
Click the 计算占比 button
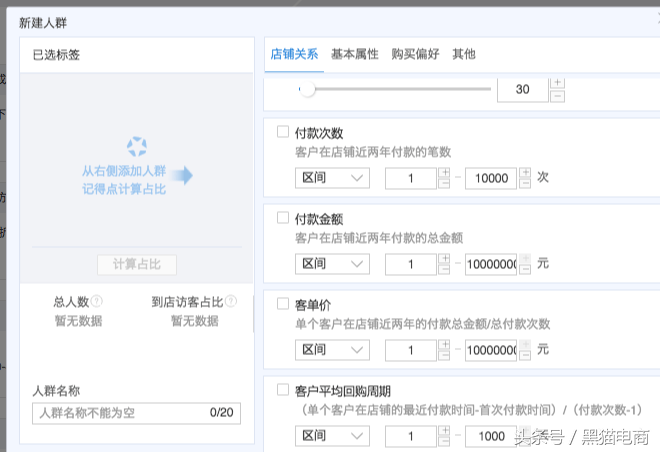[137, 264]
